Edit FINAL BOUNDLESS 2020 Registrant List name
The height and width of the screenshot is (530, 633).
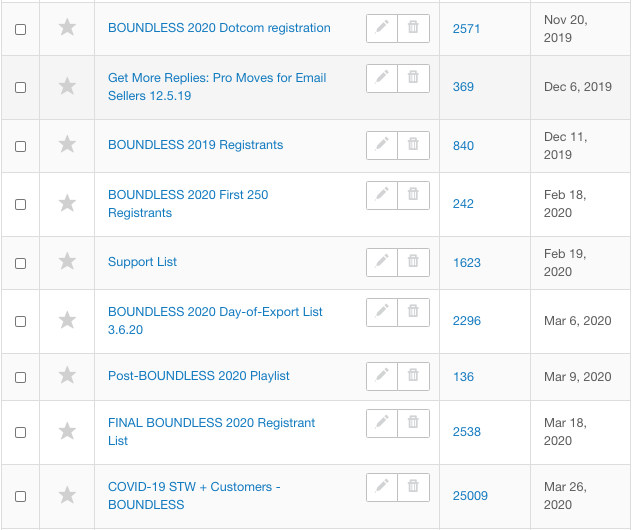pyautogui.click(x=382, y=423)
